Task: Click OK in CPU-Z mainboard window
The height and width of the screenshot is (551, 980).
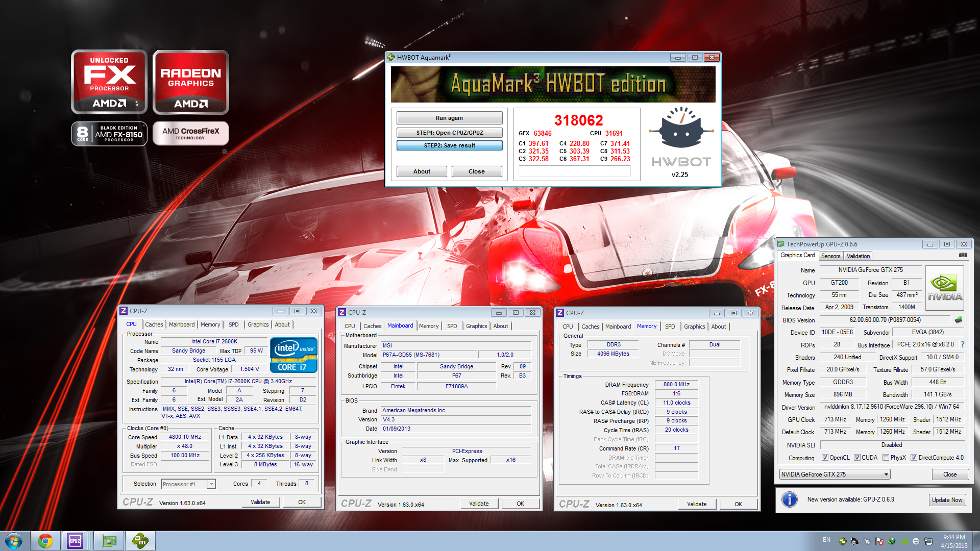Action: [x=520, y=504]
